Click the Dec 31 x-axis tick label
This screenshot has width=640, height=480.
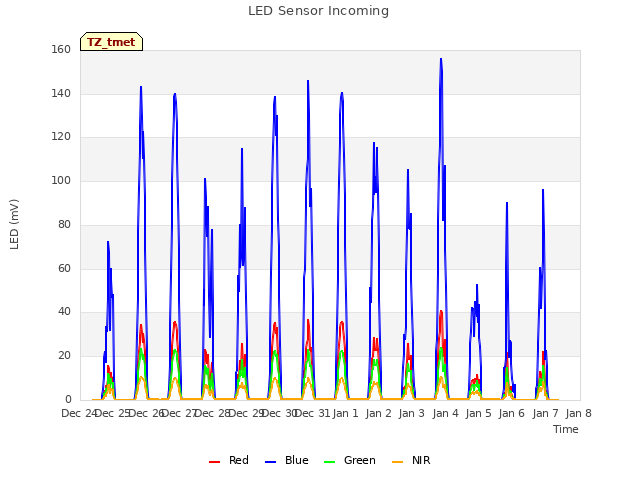(312, 413)
